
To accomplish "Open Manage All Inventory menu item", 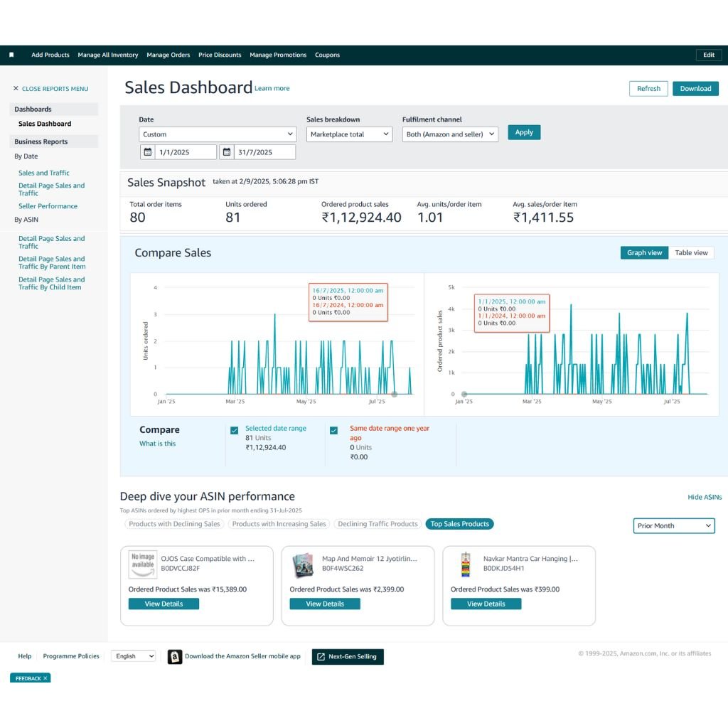I will point(108,55).
